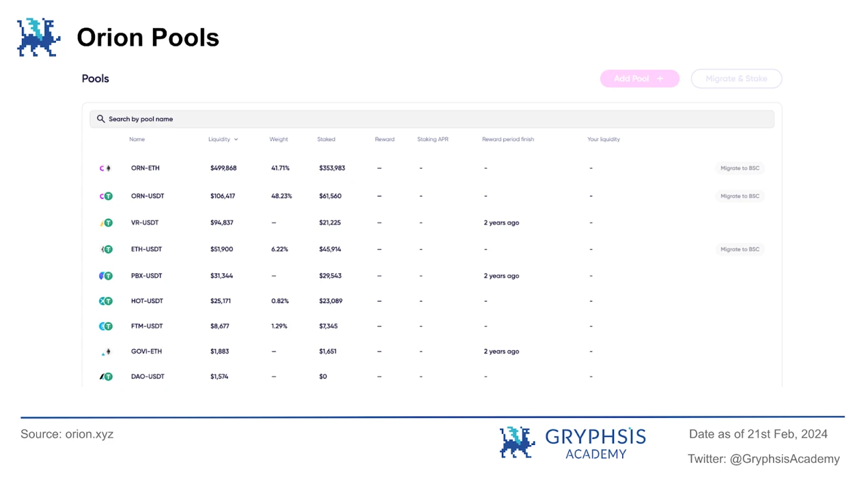Click the GOVI-ETH pool token icon
The width and height of the screenshot is (868, 482).
point(106,352)
